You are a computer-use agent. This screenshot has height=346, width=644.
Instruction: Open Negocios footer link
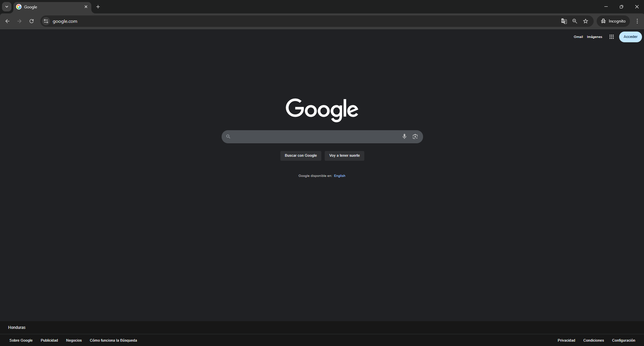(x=74, y=340)
